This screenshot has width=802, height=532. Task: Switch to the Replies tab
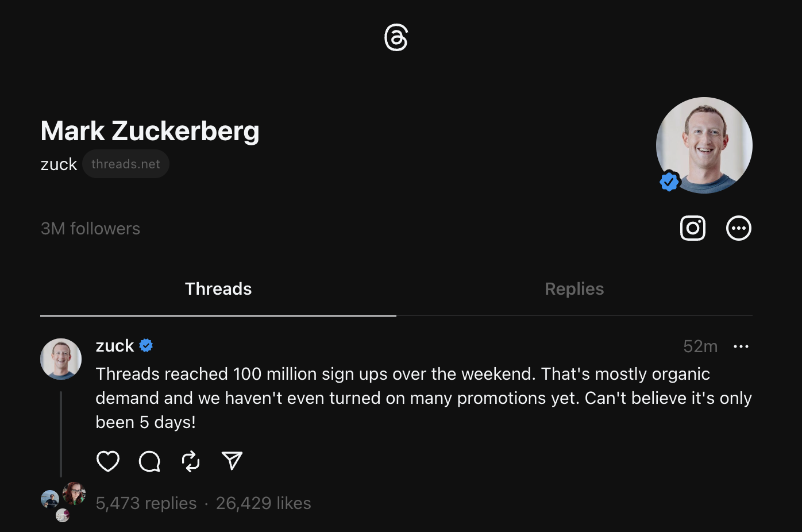pos(574,289)
